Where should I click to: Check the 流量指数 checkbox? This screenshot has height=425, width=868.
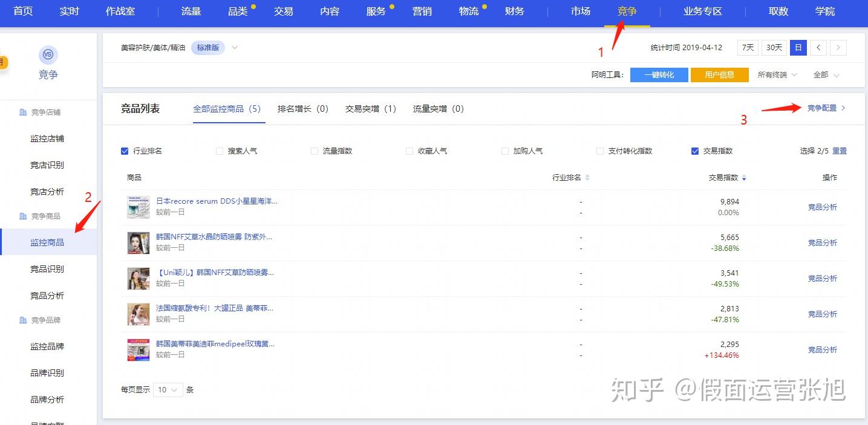click(315, 151)
